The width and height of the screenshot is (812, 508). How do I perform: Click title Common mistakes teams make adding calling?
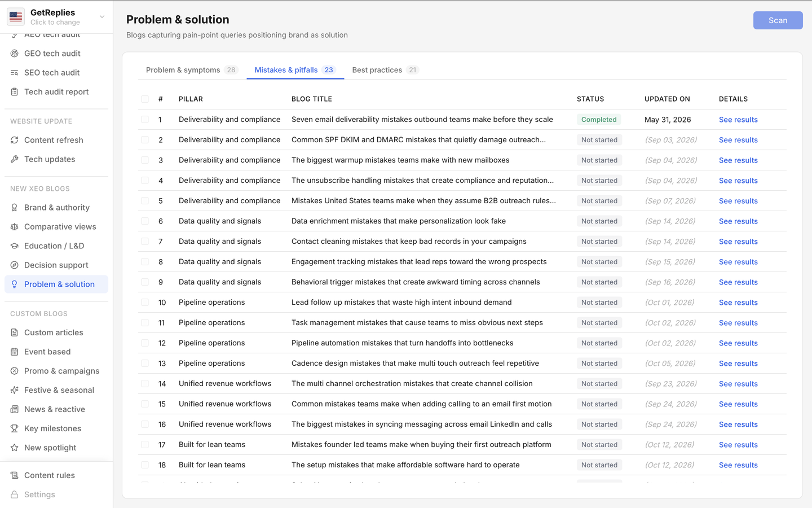click(422, 404)
